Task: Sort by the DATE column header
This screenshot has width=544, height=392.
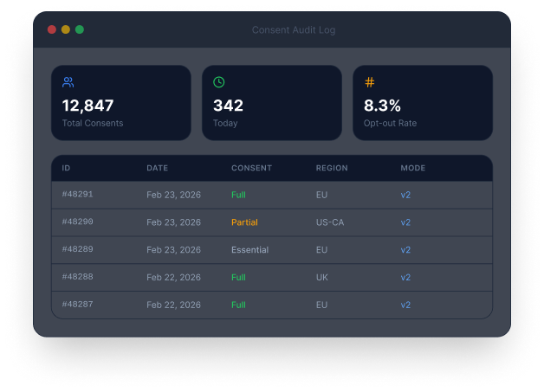Action: pos(157,168)
